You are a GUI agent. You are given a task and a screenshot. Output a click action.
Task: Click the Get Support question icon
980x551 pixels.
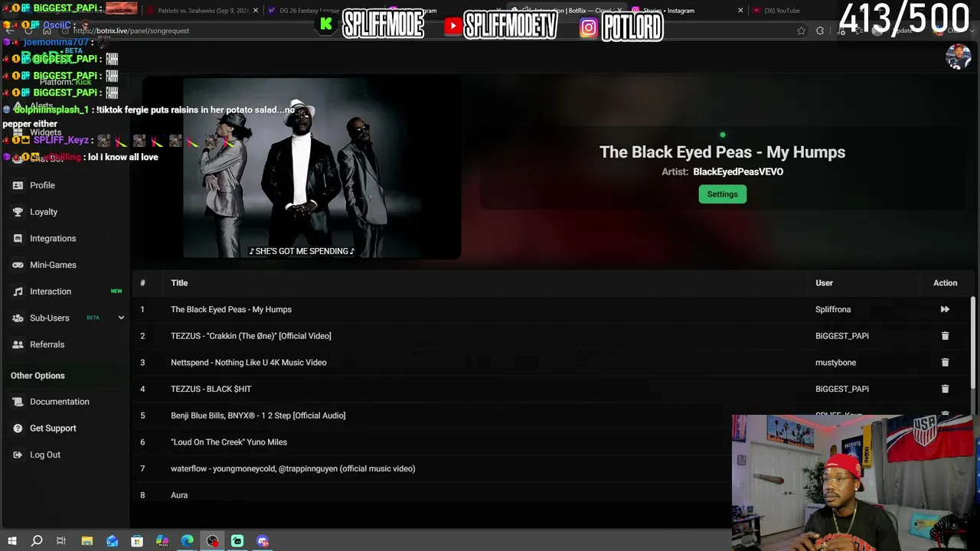(x=18, y=429)
